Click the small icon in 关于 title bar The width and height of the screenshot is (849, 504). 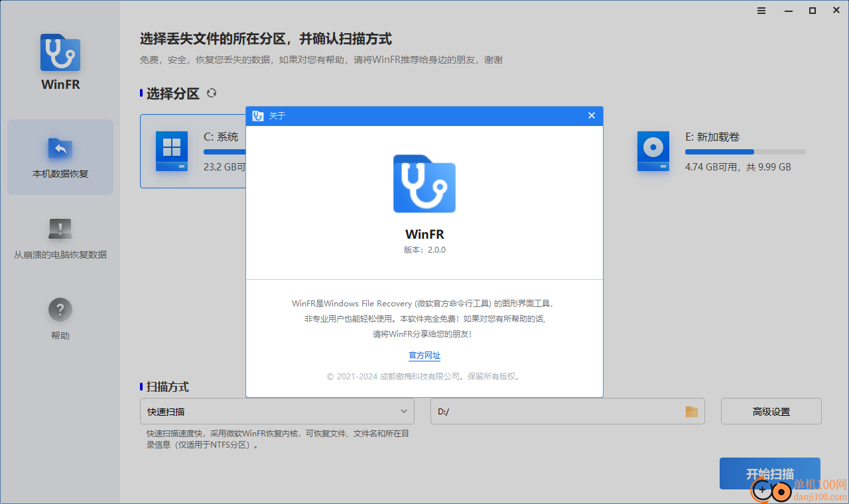point(258,115)
